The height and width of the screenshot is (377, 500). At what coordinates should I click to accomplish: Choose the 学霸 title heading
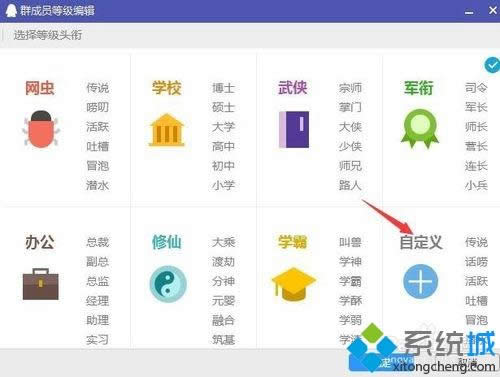click(293, 242)
